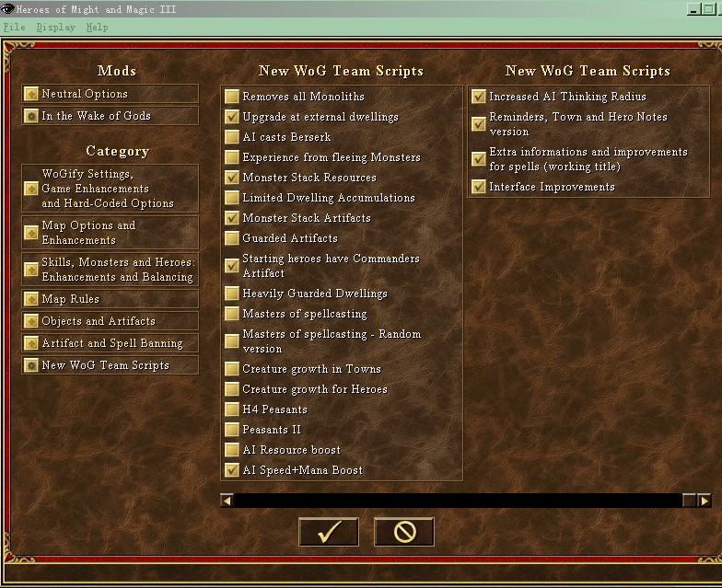Enable the Removes all Monoliths checkbox
This screenshot has height=588, width=722.
(232, 97)
